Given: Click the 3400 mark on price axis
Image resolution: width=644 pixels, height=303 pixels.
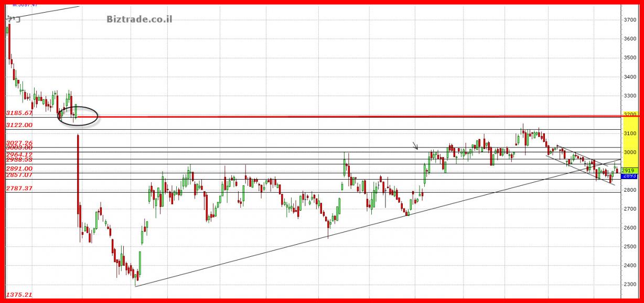Looking at the screenshot, I should pyautogui.click(x=630, y=77).
